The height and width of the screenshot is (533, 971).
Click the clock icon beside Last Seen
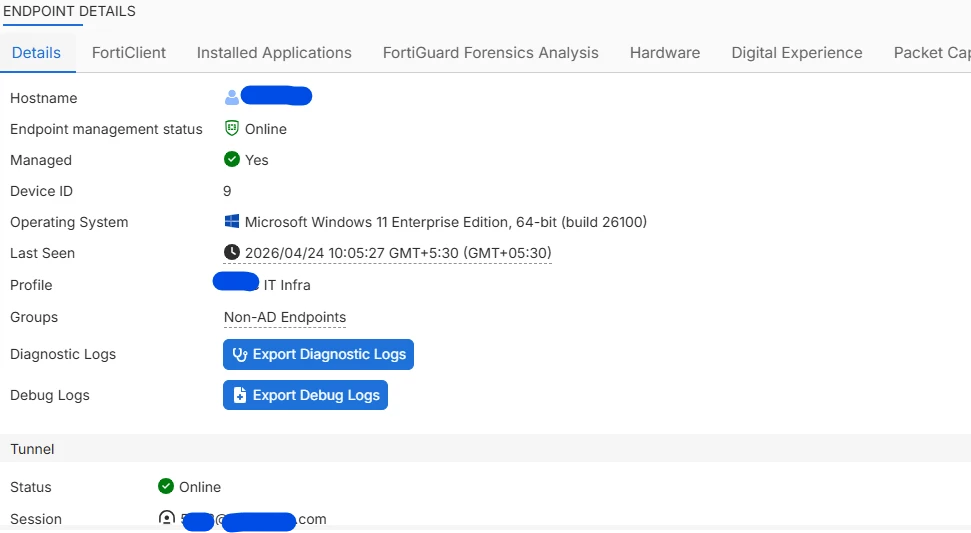click(x=232, y=252)
